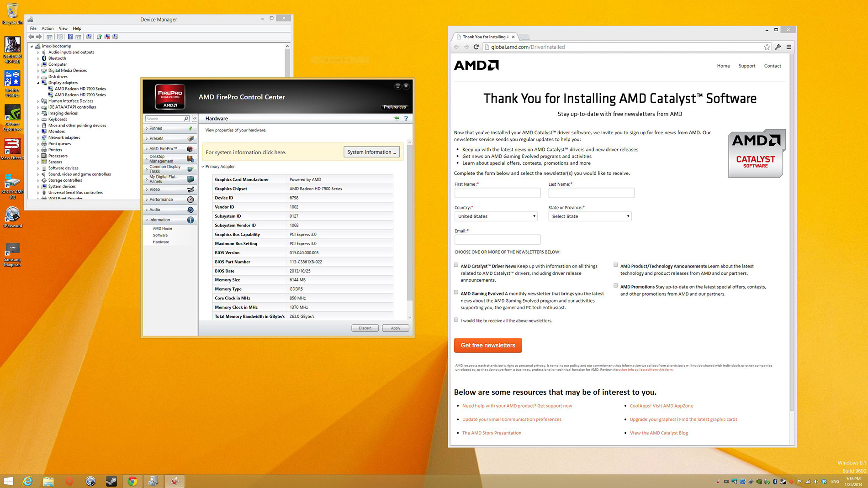The height and width of the screenshot is (488, 868).
Task: Click the Reload icon in Chrome
Action: tap(476, 47)
